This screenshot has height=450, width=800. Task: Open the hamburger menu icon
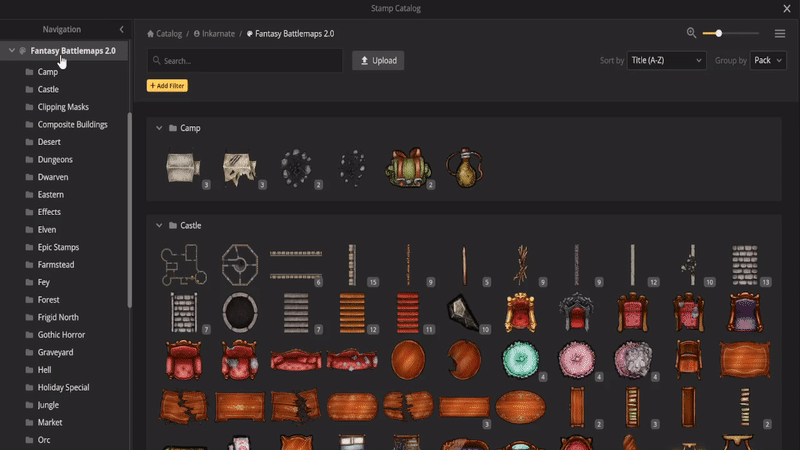(x=780, y=34)
